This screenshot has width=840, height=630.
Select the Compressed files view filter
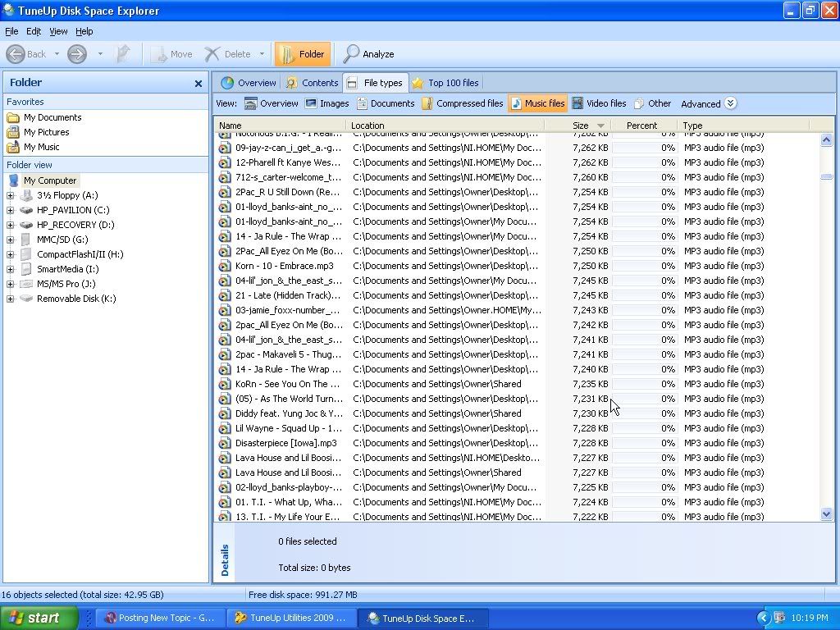463,104
